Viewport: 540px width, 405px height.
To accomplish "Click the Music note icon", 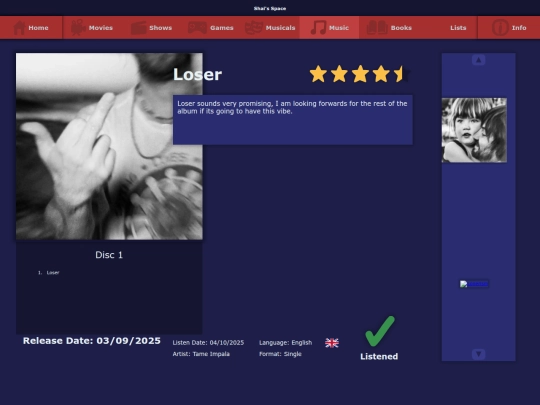I will [x=318, y=28].
